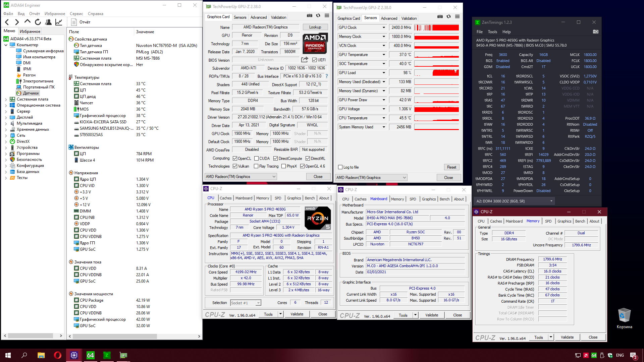Open the GPU Temperature sensor dropdown
The image size is (644, 362).
[384, 55]
